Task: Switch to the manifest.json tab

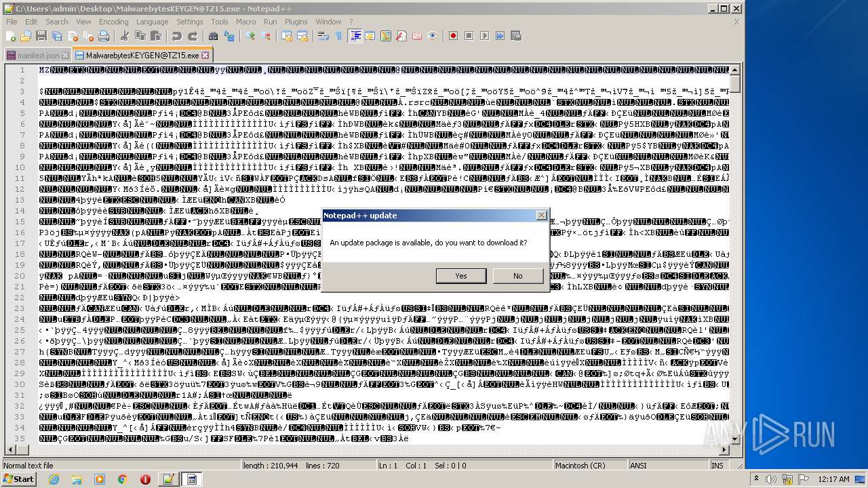Action: coord(38,56)
